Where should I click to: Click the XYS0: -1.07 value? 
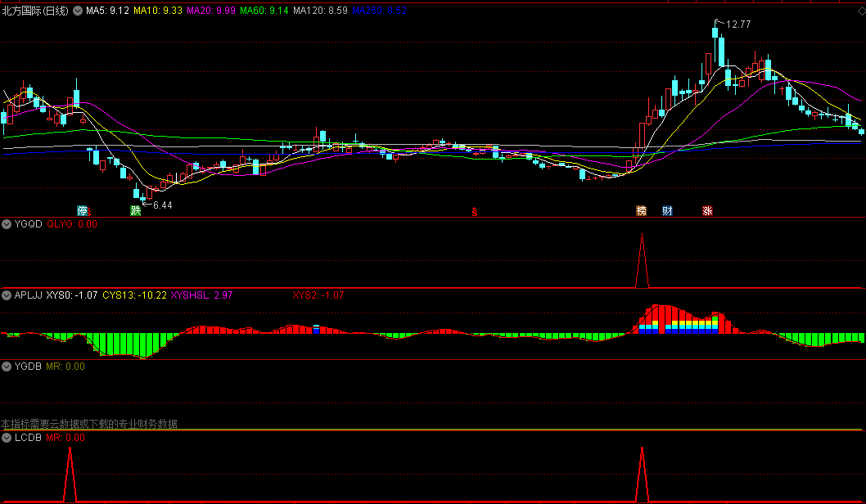click(x=72, y=295)
